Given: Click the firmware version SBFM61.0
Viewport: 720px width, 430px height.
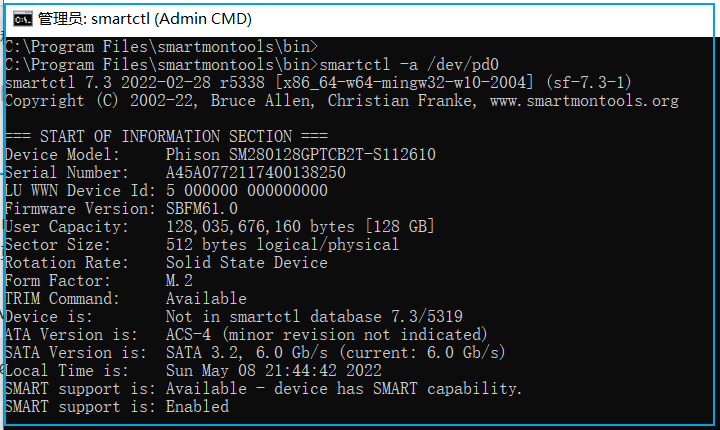Looking at the screenshot, I should 201,208.
